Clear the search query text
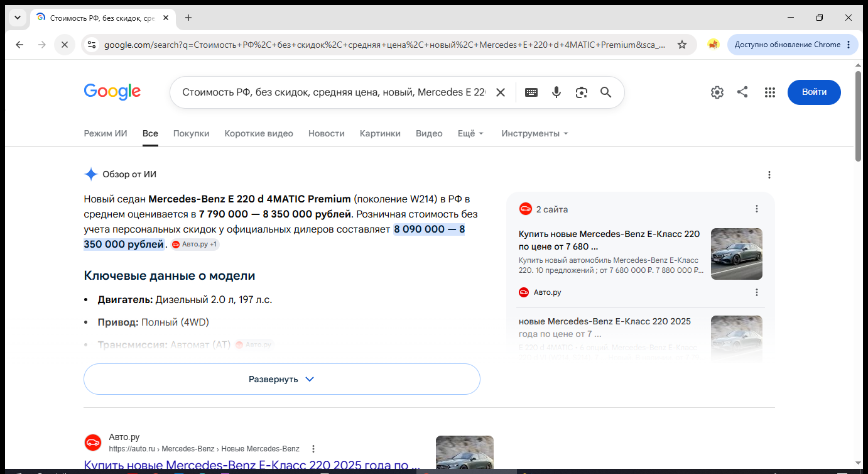868x474 pixels. pyautogui.click(x=501, y=92)
